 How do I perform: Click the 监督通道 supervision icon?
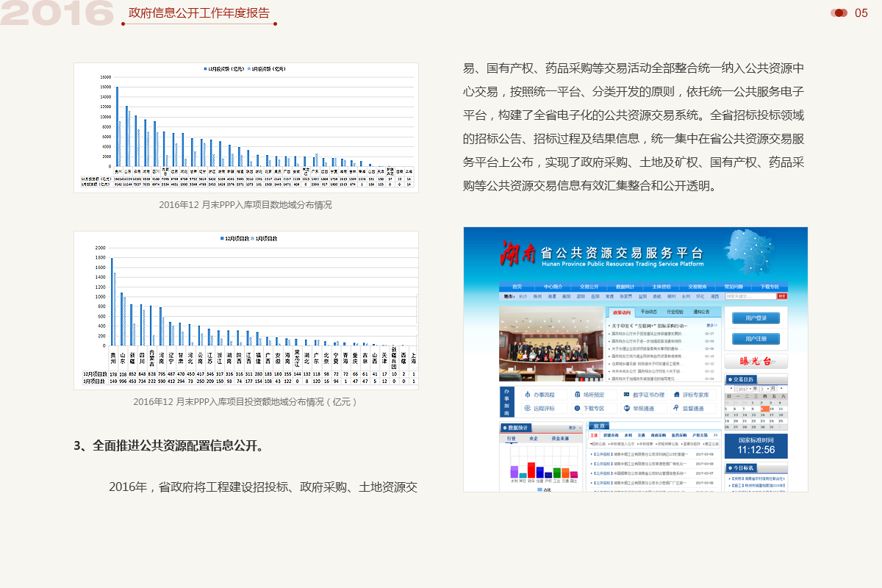click(677, 408)
